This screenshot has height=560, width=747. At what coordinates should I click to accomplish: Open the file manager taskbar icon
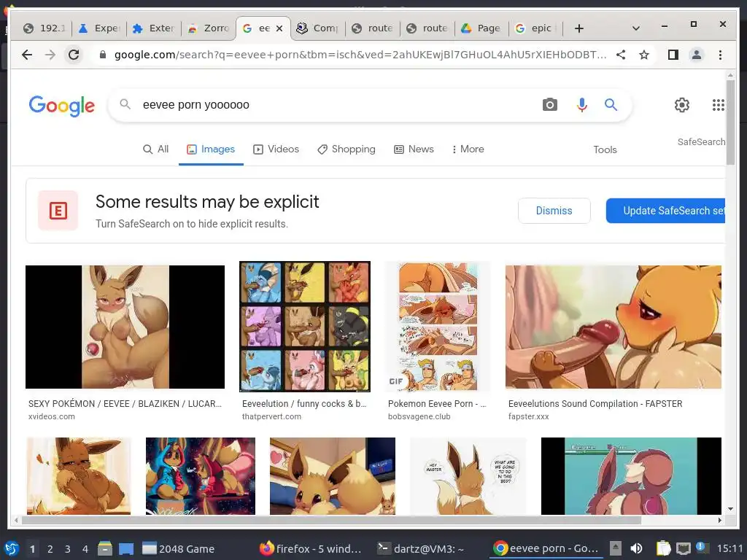[105, 548]
